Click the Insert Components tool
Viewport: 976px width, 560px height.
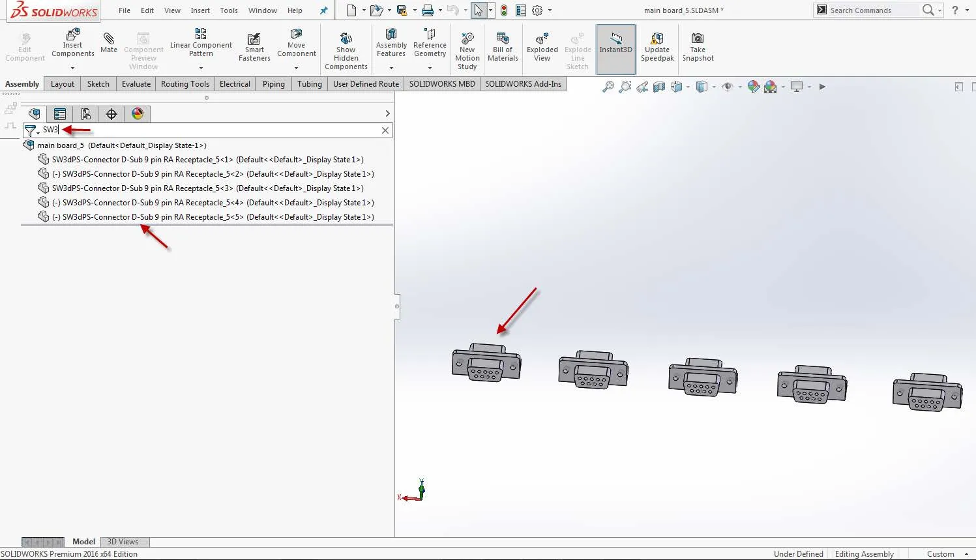pos(73,43)
